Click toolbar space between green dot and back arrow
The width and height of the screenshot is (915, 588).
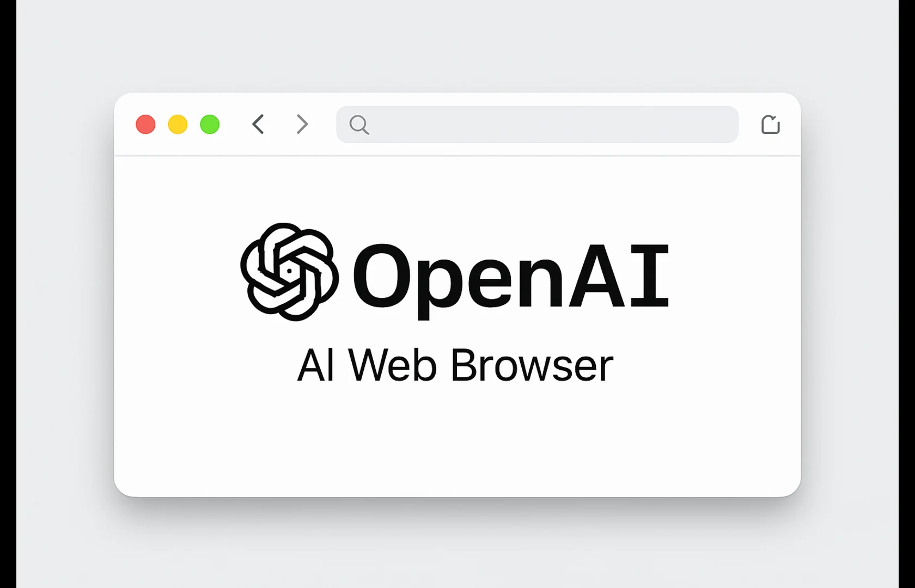[x=235, y=124]
